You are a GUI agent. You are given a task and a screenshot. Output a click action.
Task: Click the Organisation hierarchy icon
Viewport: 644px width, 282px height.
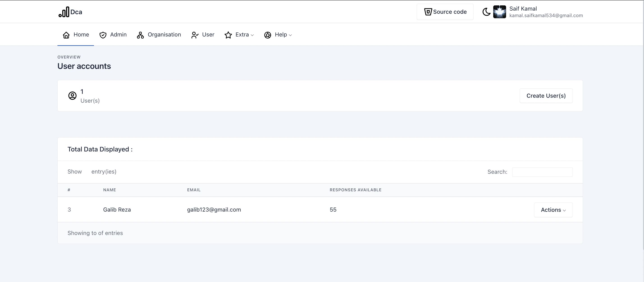[x=140, y=35]
